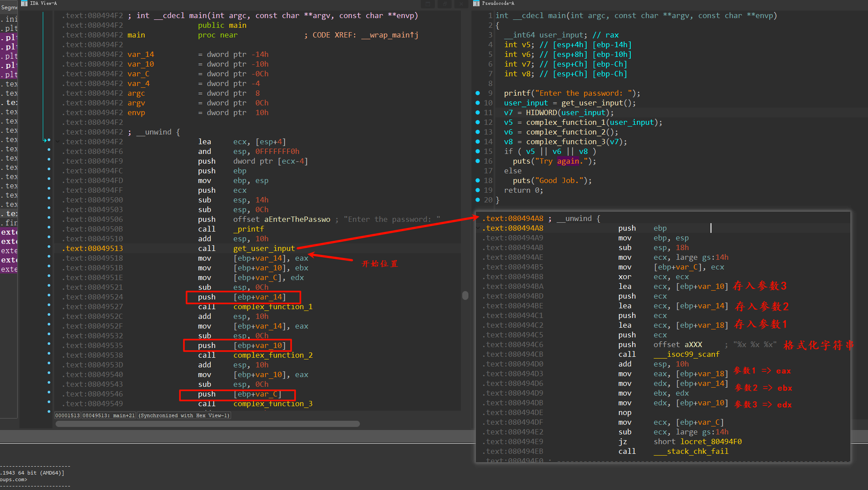Screen dimensions: 868x490
Task: Follow the complex_function_3 call reference
Action: pyautogui.click(x=273, y=404)
